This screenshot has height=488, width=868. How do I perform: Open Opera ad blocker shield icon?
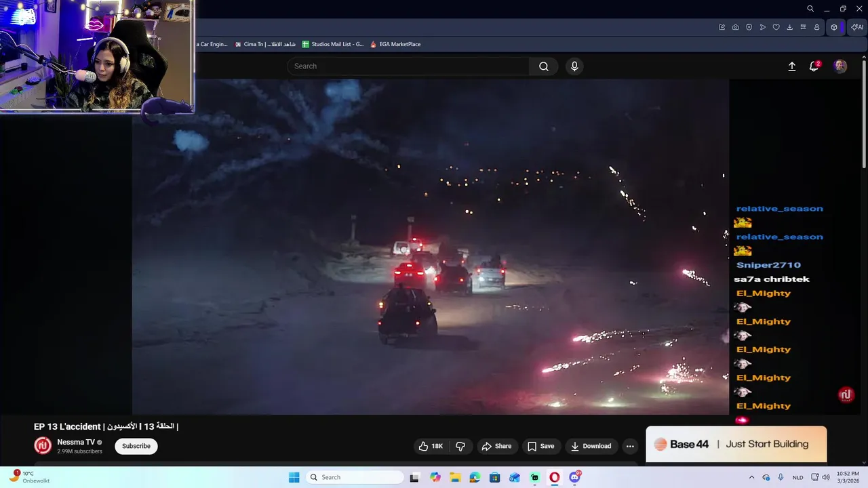[749, 27]
